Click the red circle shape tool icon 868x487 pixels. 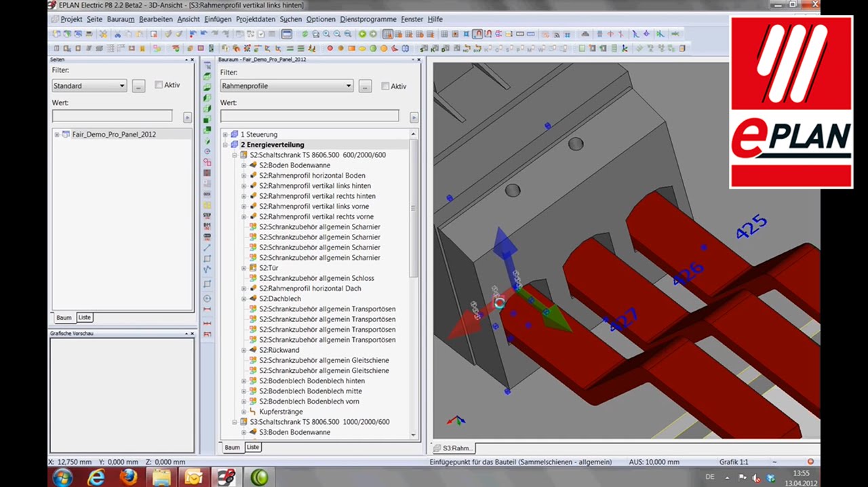[x=330, y=48]
